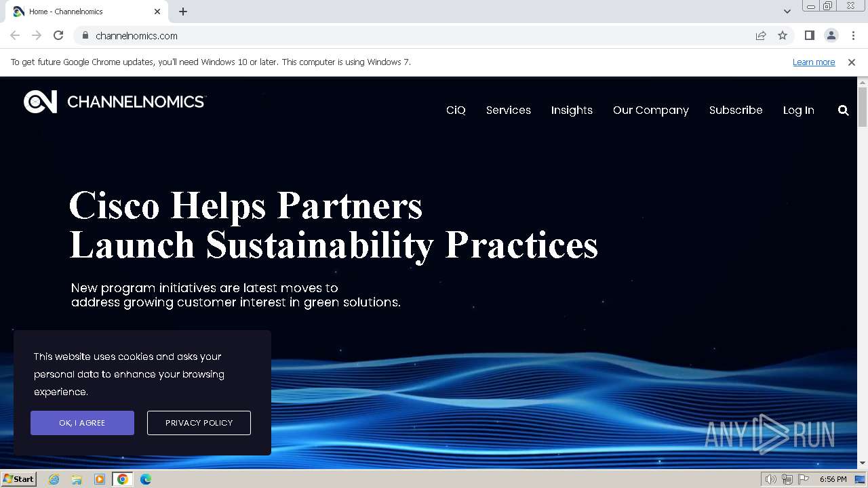Screen dimensions: 868x488
Task: Click the browser back arrow
Action: pos(15,35)
